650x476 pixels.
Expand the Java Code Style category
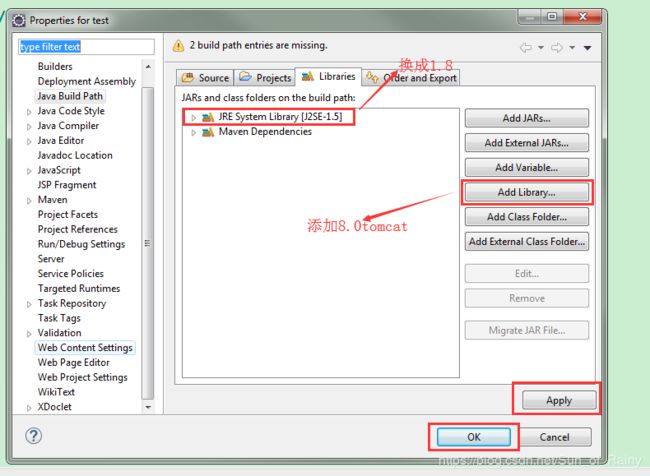tap(29, 112)
